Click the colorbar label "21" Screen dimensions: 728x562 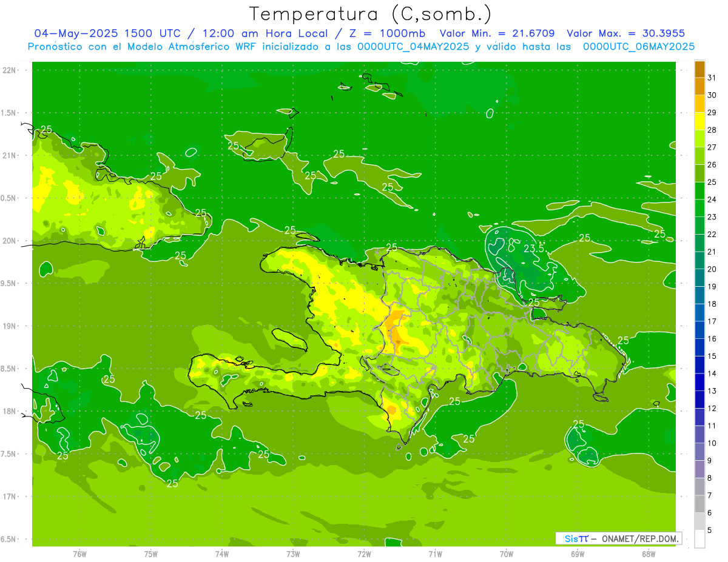712,252
